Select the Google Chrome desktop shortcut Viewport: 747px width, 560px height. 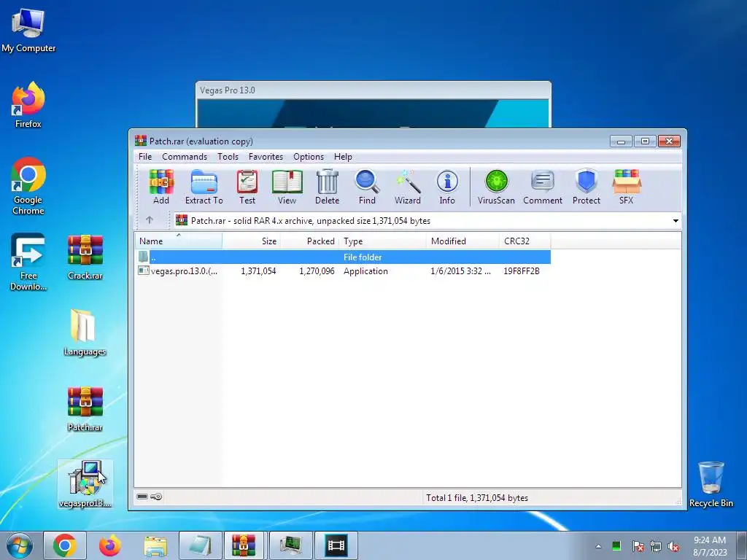click(x=28, y=186)
